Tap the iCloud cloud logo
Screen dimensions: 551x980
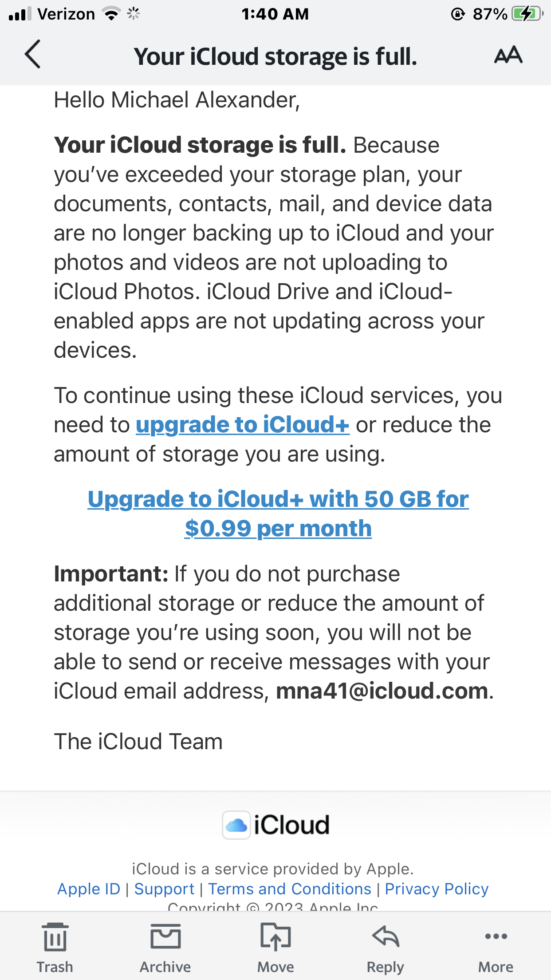[x=236, y=825]
